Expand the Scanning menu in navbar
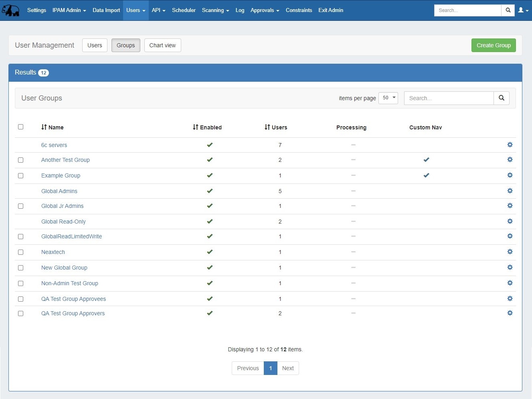The height and width of the screenshot is (399, 532). coord(215,10)
